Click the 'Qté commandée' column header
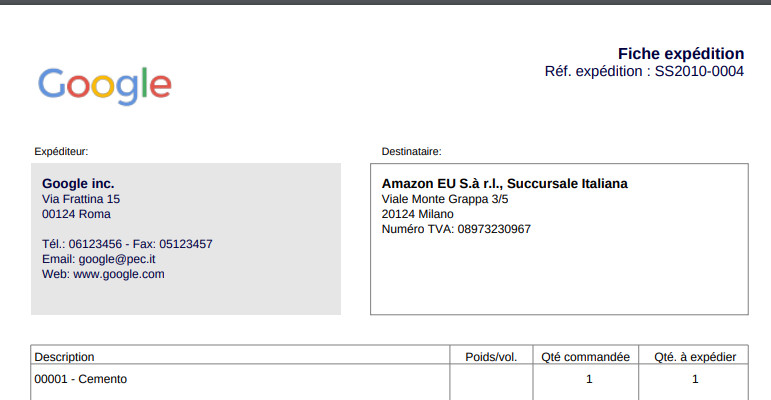Viewport: 771px width, 400px height. coord(585,356)
